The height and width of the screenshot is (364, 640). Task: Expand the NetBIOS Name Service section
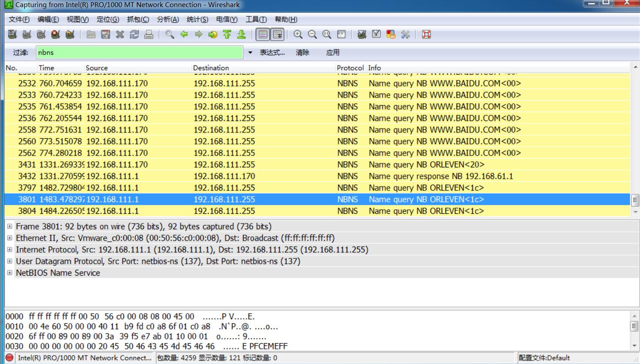click(x=8, y=273)
